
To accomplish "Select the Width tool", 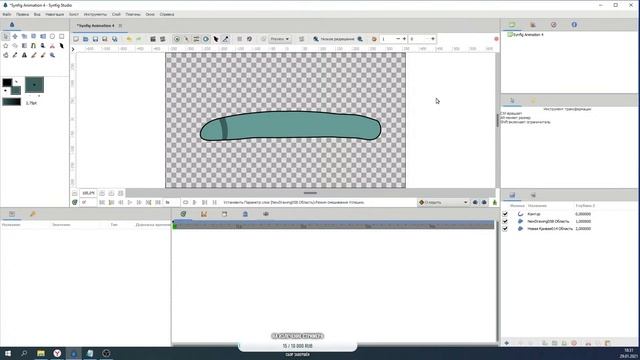I will coord(62,46).
